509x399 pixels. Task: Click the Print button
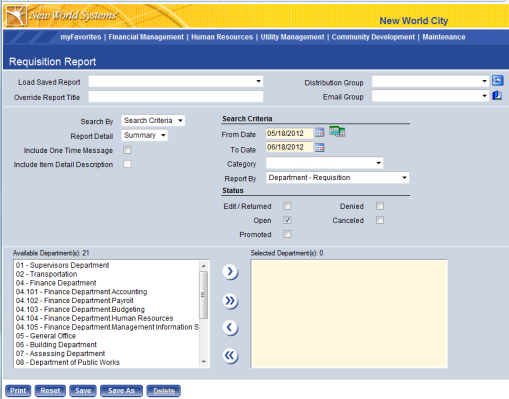click(18, 391)
